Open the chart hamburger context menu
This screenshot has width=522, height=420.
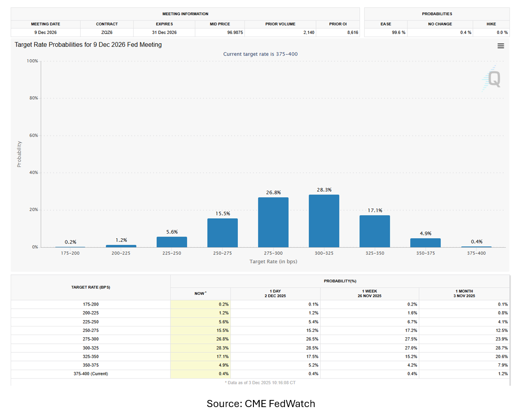click(x=501, y=46)
